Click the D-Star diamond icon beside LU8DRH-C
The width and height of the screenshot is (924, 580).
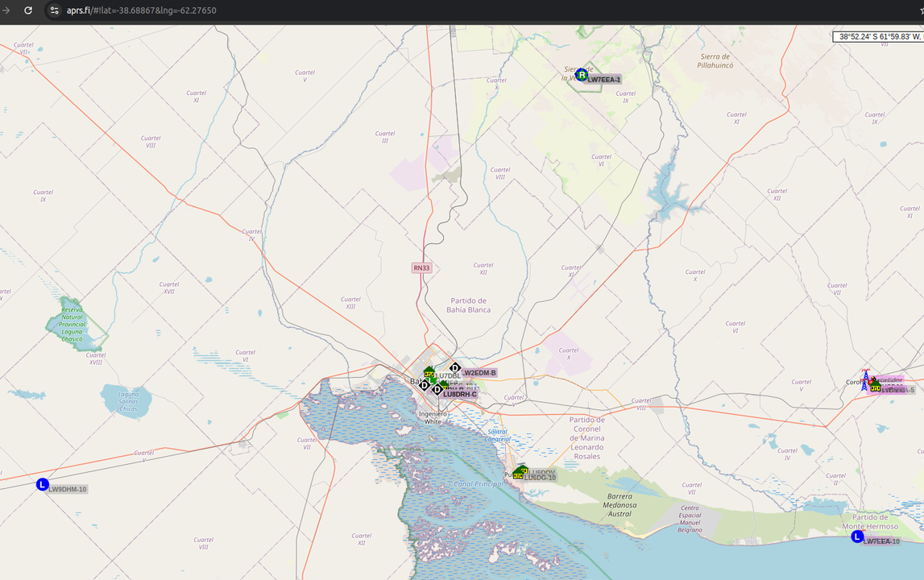pyautogui.click(x=437, y=390)
